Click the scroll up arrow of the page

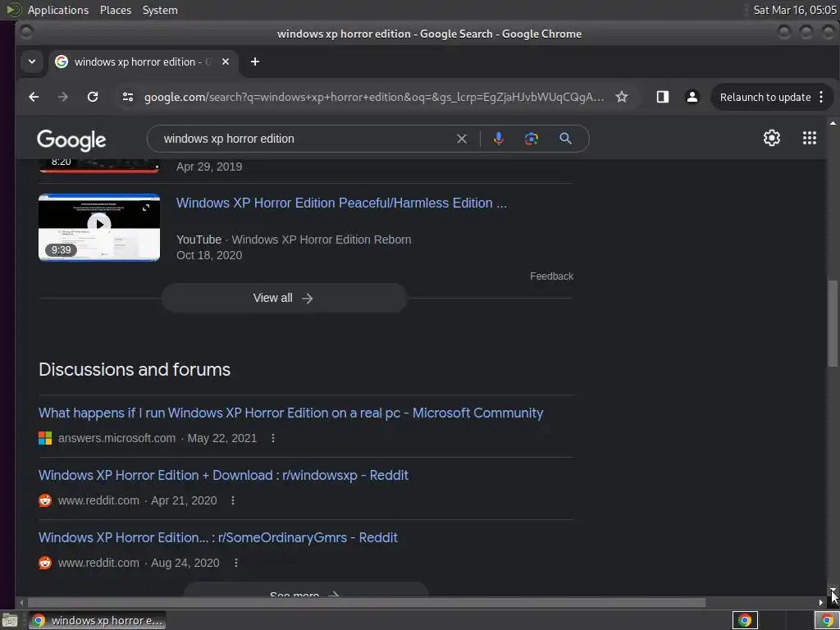pyautogui.click(x=833, y=123)
